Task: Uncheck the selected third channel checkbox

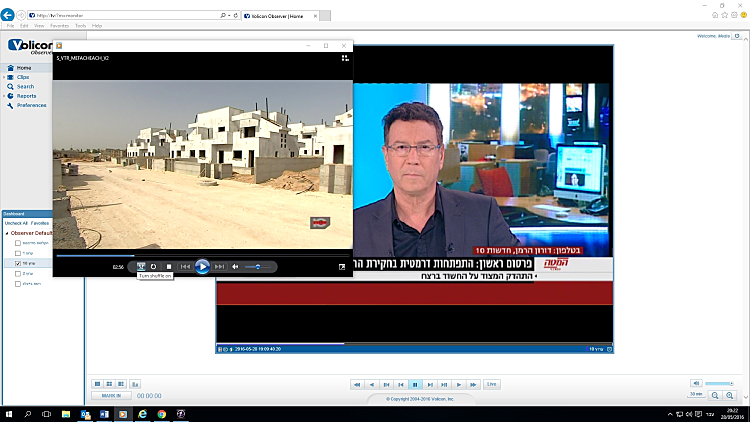Action: click(18, 264)
